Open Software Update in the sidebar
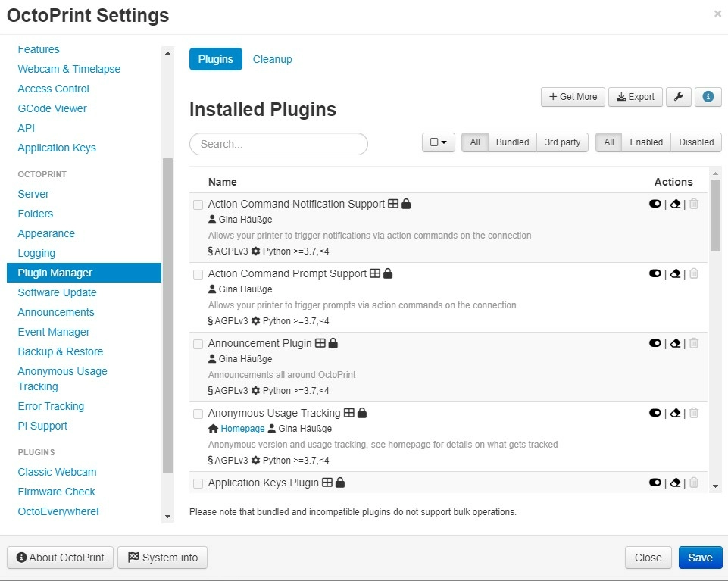 pyautogui.click(x=57, y=292)
